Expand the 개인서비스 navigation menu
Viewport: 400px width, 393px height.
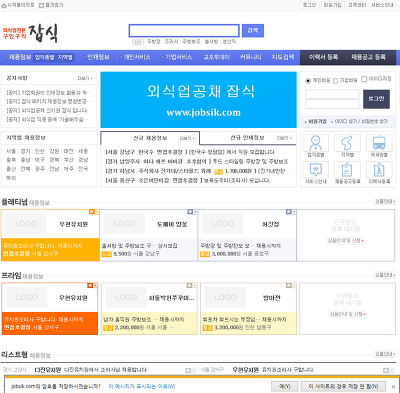(x=135, y=57)
